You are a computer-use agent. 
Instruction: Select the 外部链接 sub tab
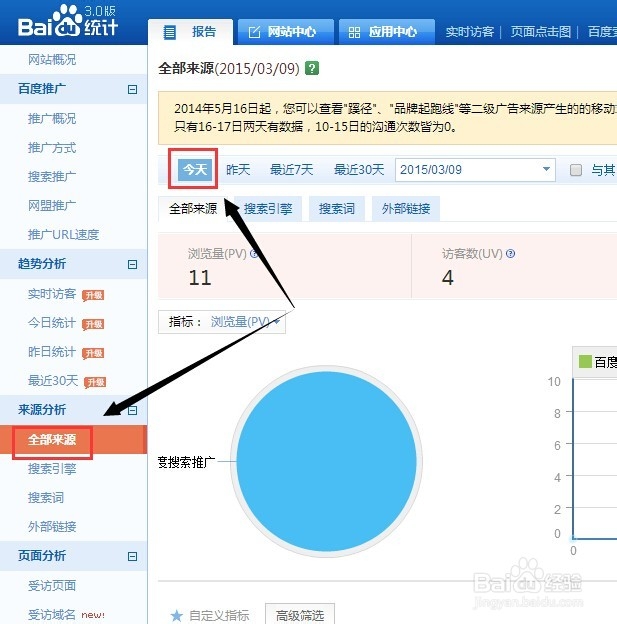point(406,209)
